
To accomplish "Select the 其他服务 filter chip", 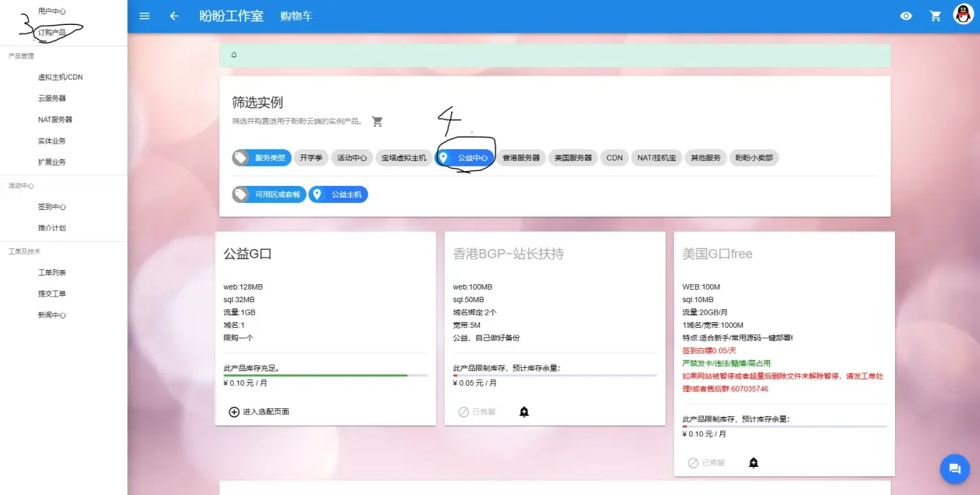I will pyautogui.click(x=706, y=158).
